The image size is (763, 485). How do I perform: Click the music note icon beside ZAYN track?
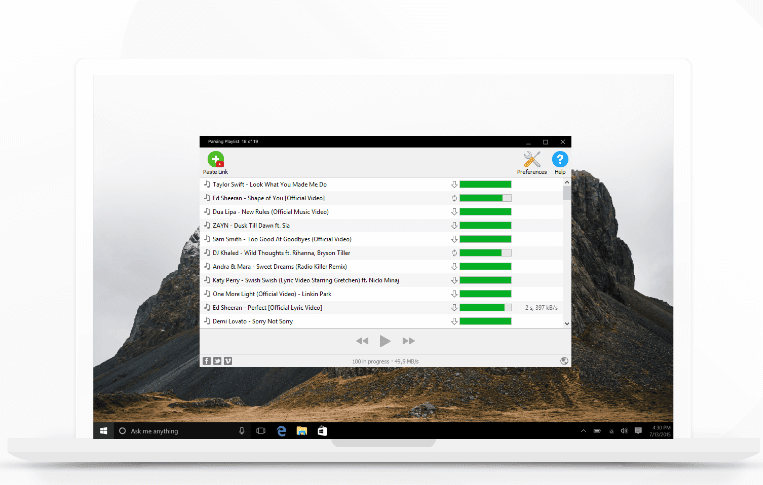coord(207,226)
